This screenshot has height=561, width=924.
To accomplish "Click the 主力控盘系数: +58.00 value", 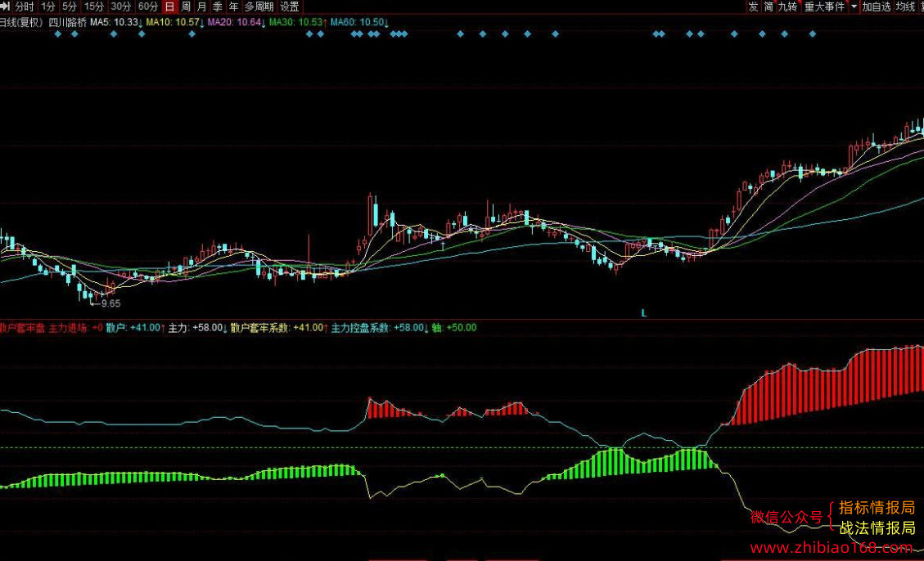I will (x=380, y=328).
